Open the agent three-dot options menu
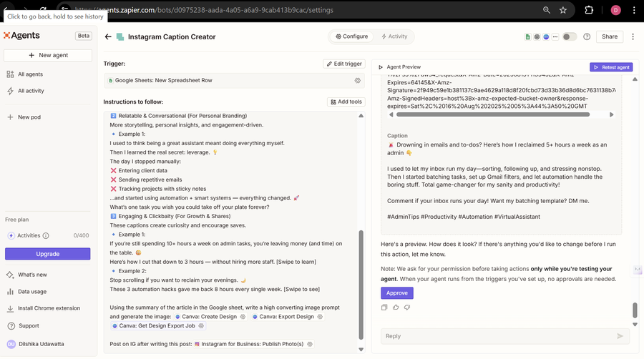Image resolution: width=644 pixels, height=359 pixels. click(x=633, y=37)
